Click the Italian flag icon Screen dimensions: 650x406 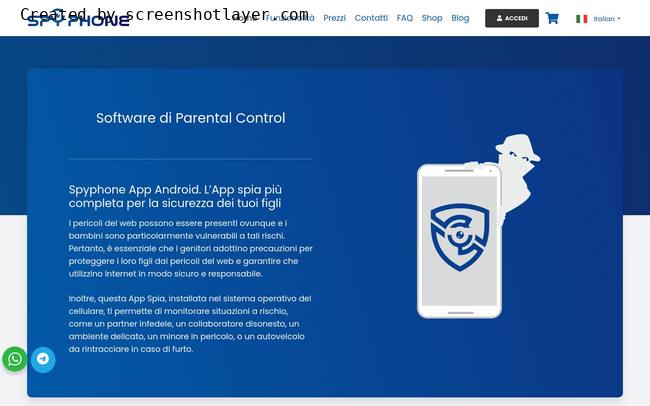(x=582, y=19)
